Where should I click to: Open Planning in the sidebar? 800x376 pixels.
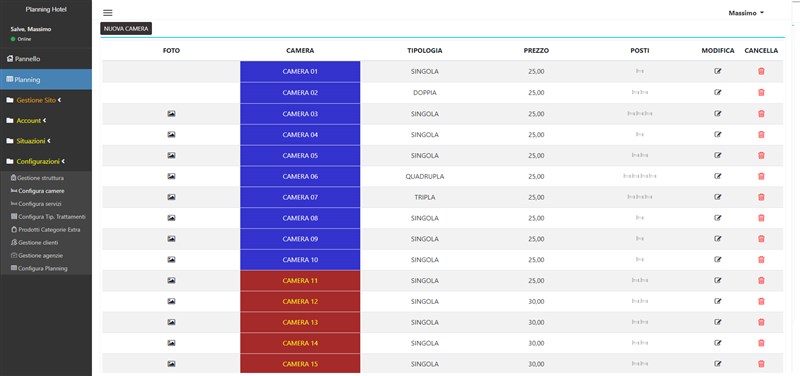click(x=46, y=80)
